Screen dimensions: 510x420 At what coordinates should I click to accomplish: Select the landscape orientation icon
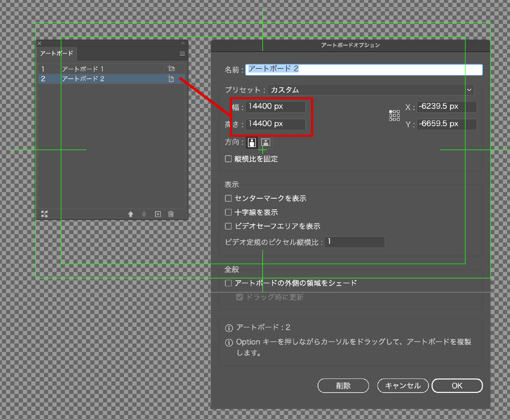(x=266, y=143)
